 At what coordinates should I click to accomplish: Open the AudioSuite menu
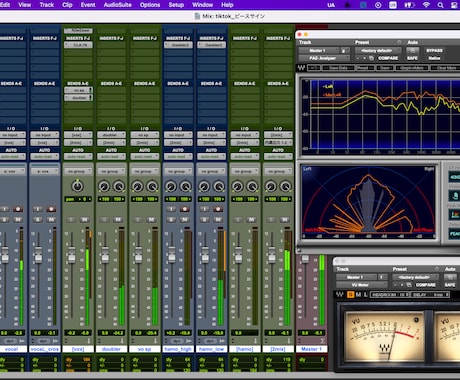click(117, 5)
